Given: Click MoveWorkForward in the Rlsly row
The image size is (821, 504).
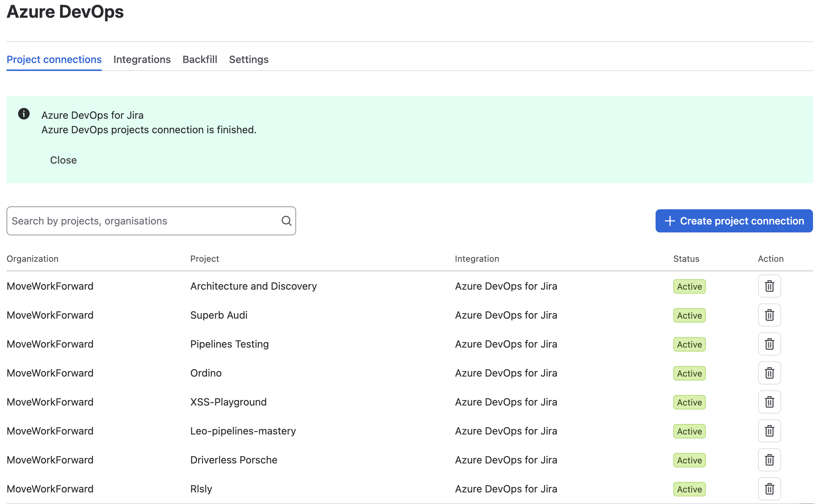Looking at the screenshot, I should (50, 489).
